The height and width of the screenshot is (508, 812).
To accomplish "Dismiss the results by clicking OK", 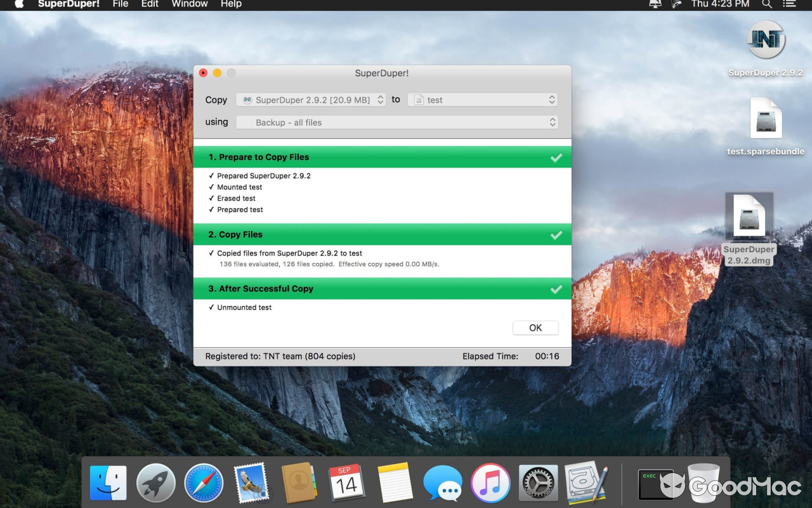I will 535,327.
